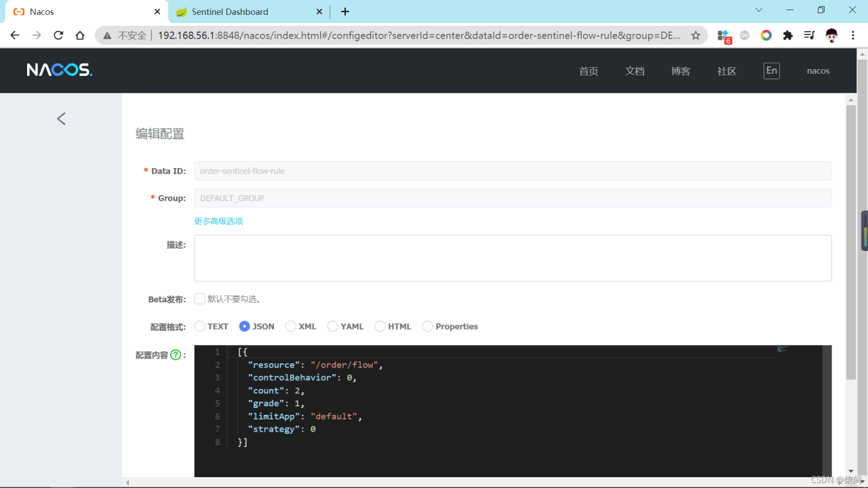Screen dimensions: 868x488
Task: Check the Beta发布 checkbox
Action: point(199,299)
